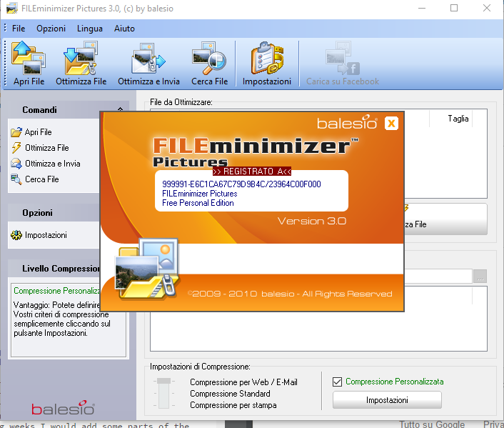Open the Lingua menu
The height and width of the screenshot is (428, 504).
(90, 29)
